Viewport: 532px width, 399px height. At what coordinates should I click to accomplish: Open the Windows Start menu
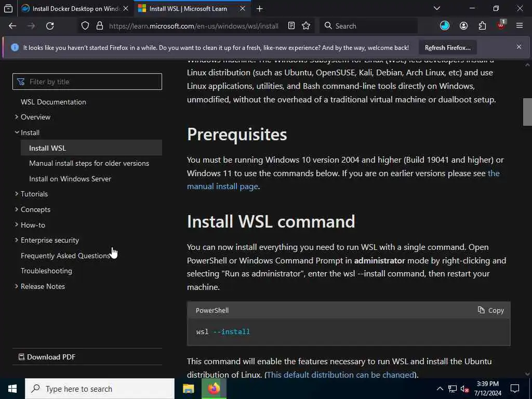click(x=12, y=389)
